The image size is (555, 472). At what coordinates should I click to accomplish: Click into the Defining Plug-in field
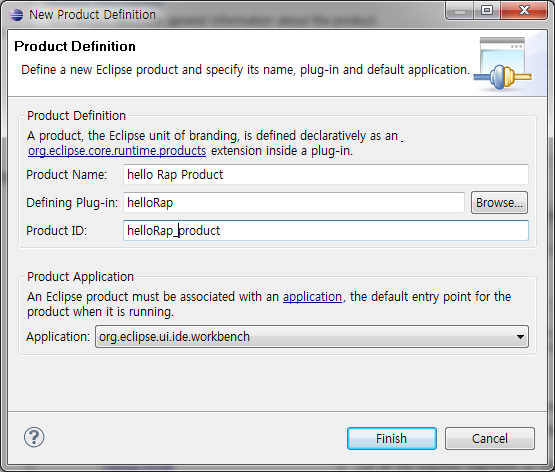[294, 203]
